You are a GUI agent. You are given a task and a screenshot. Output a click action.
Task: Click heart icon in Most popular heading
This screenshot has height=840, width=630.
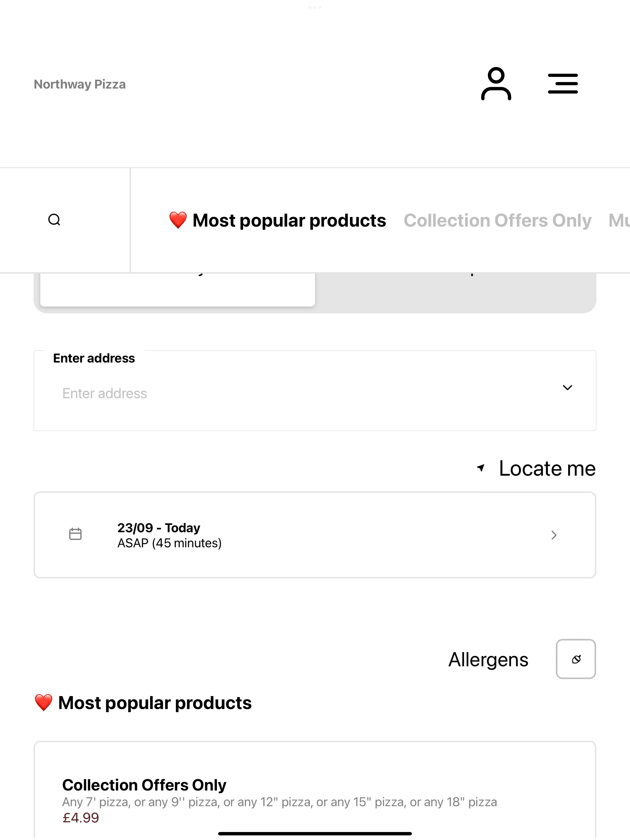tap(44, 703)
